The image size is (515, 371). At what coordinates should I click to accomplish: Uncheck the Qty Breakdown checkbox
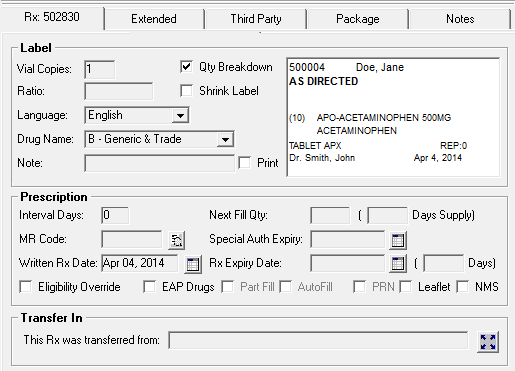click(186, 67)
